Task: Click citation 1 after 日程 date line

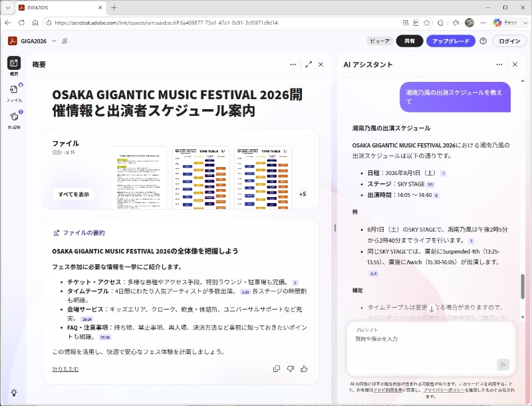Action: (x=443, y=174)
